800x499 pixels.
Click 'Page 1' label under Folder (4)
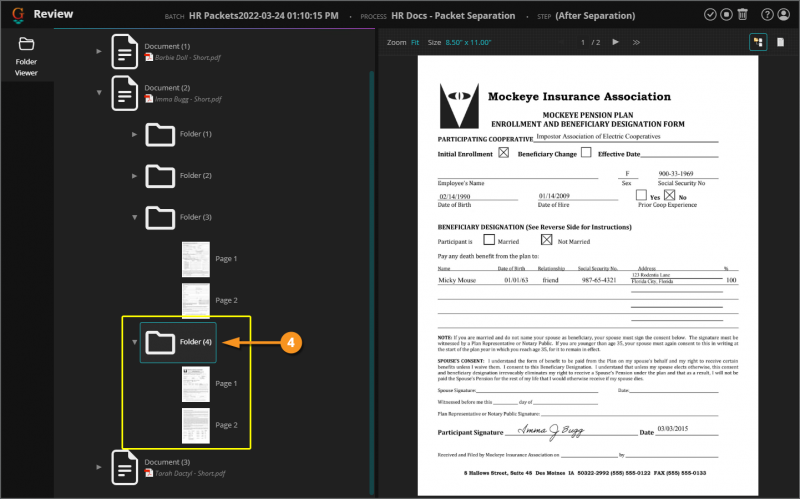tap(226, 383)
